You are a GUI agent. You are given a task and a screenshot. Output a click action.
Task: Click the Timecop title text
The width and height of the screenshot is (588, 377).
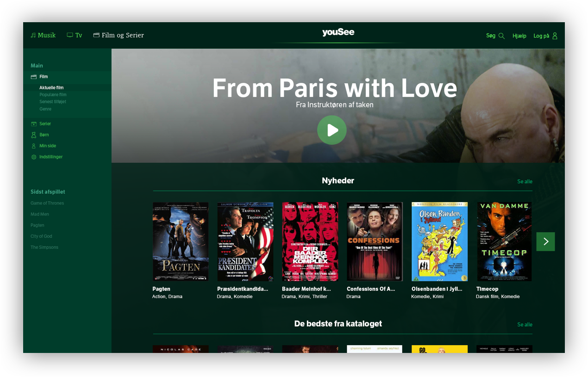click(488, 289)
